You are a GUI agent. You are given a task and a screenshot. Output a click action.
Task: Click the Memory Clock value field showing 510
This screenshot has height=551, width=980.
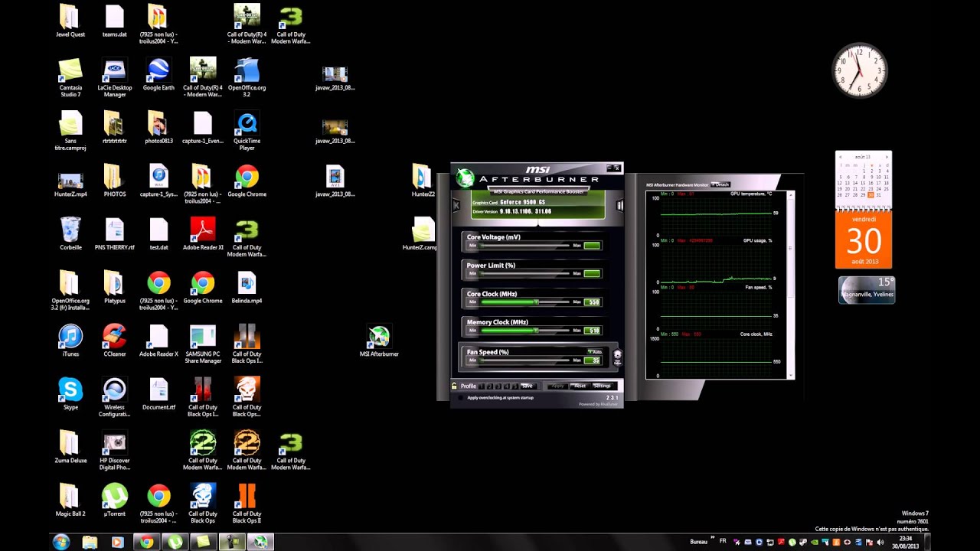pos(593,331)
